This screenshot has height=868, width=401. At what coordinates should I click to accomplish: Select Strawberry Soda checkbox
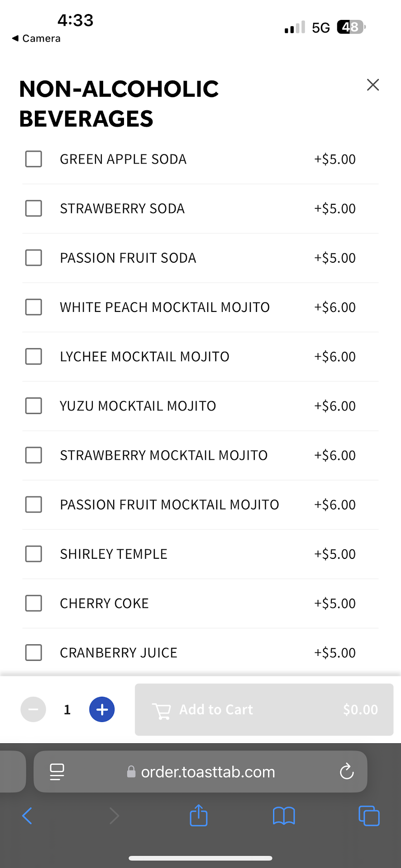point(33,208)
